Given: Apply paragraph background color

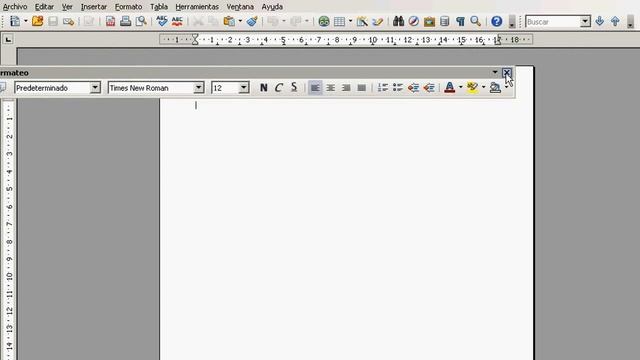Looking at the screenshot, I should (x=495, y=88).
